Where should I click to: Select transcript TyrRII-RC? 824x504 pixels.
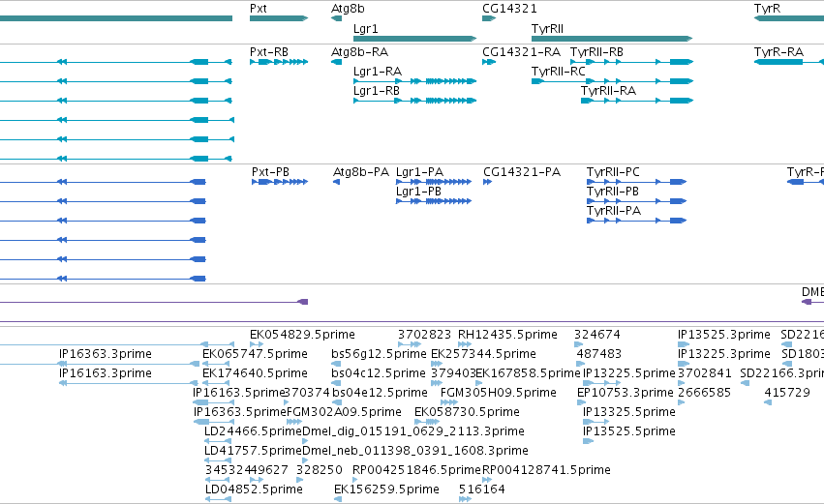click(612, 81)
